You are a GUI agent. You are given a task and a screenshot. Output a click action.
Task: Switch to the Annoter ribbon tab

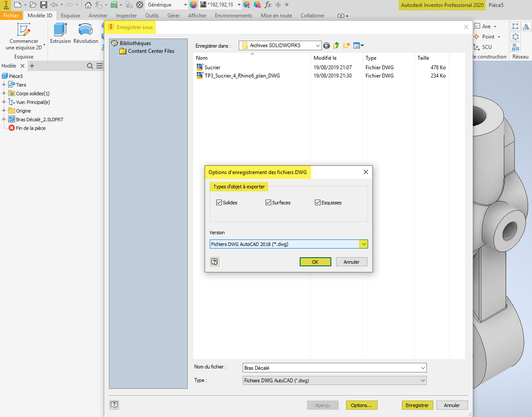click(x=98, y=15)
